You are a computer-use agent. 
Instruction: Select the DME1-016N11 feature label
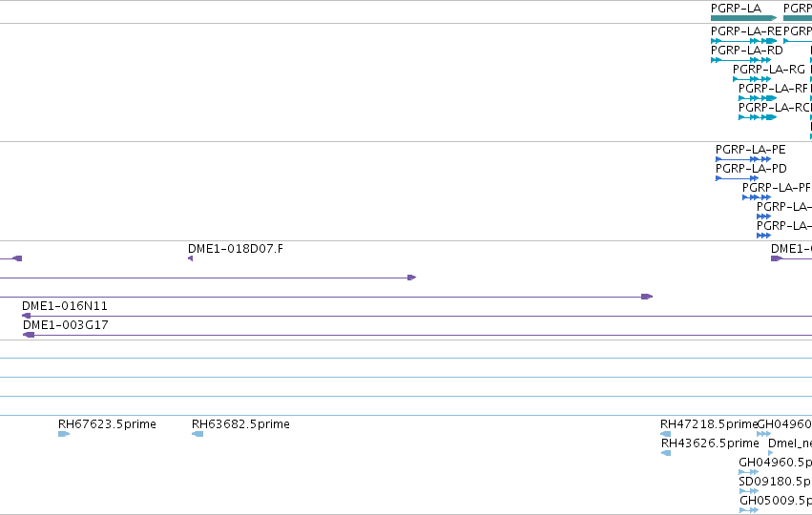[x=65, y=306]
